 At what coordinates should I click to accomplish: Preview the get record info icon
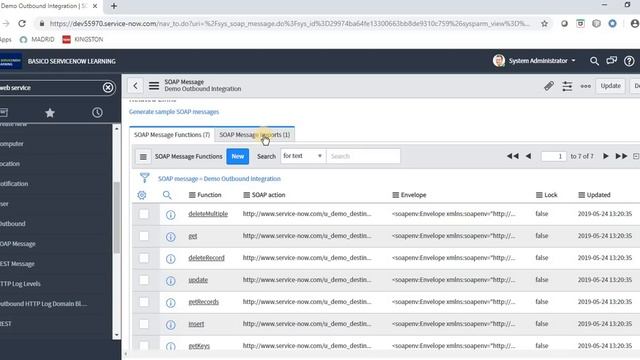[x=171, y=236]
